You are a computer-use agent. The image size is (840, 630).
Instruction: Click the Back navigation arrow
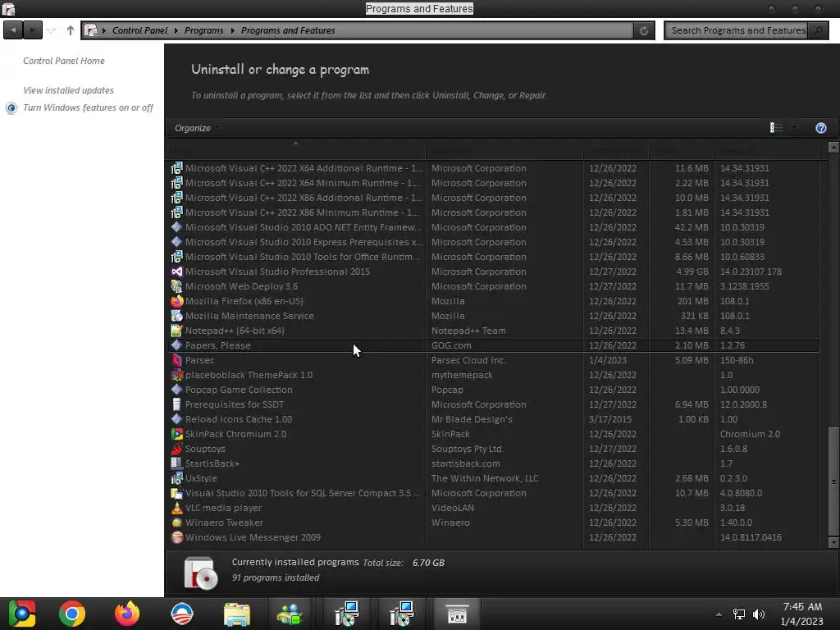click(x=13, y=30)
